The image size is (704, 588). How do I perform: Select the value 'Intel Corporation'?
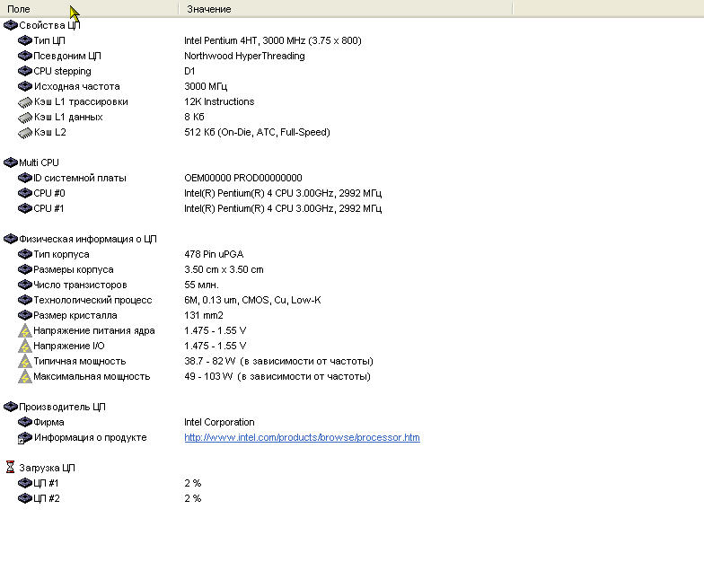coord(219,422)
